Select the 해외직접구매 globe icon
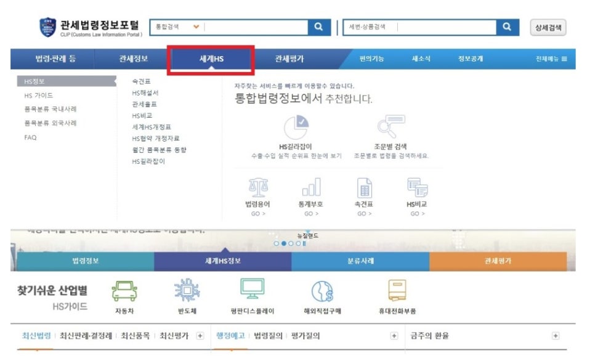This screenshot has height=364, width=595. (323, 291)
